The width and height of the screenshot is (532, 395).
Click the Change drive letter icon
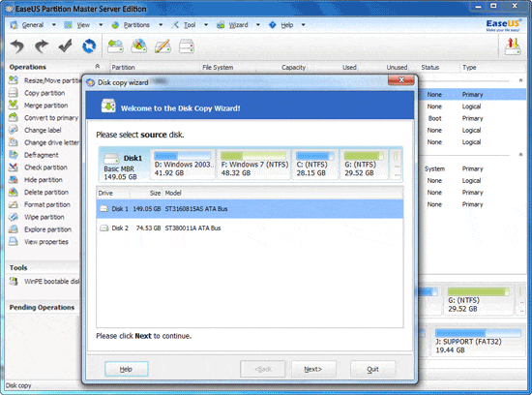pyautogui.click(x=14, y=142)
